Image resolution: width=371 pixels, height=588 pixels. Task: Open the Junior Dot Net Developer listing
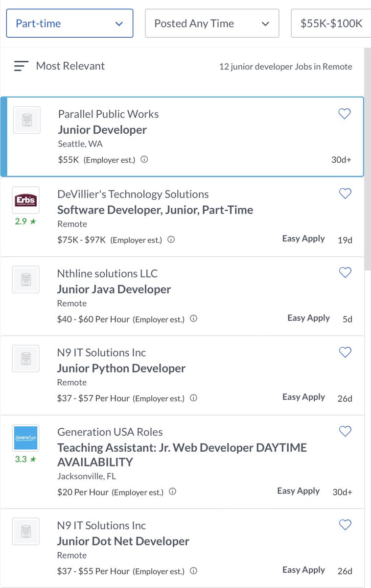pyautogui.click(x=123, y=541)
